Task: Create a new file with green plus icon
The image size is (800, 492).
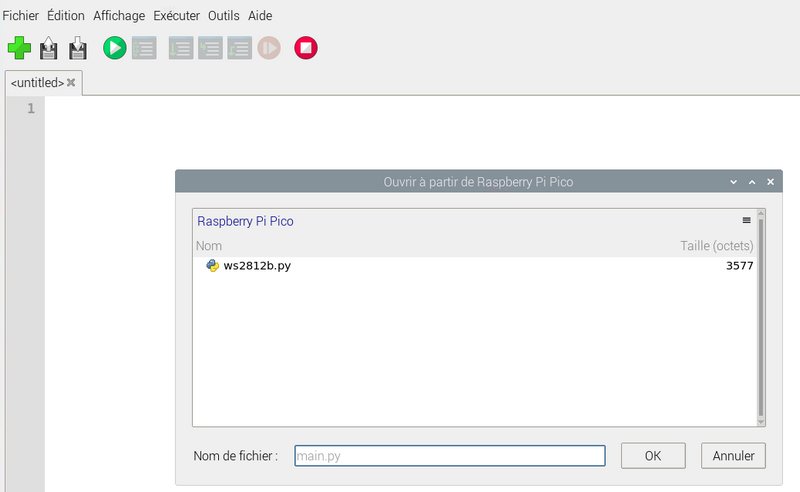Action: coord(19,48)
